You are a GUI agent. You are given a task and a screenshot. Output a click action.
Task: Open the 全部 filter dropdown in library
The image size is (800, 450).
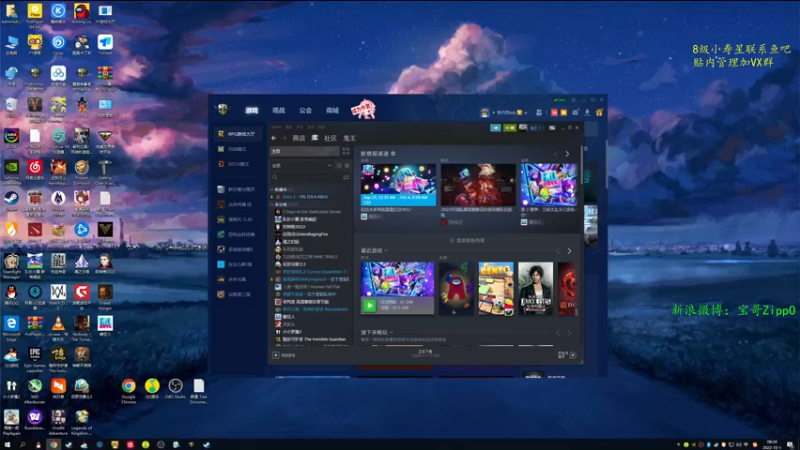(302, 165)
